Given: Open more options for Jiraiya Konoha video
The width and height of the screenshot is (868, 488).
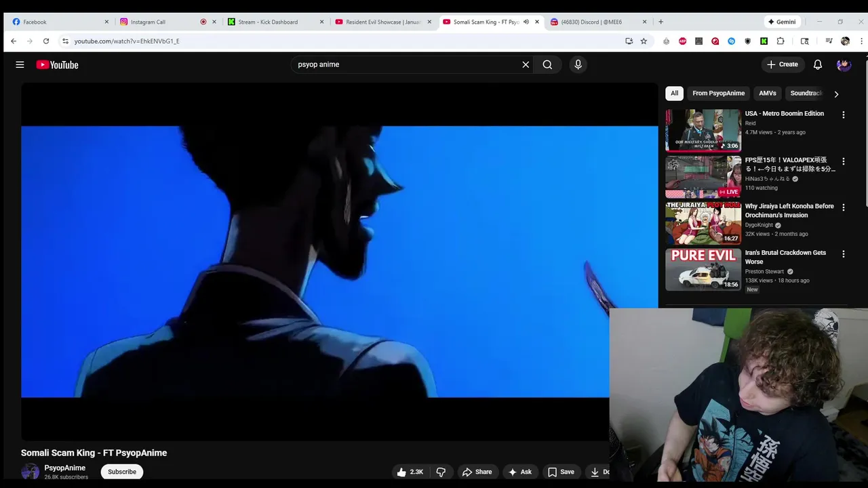Looking at the screenshot, I should (844, 207).
